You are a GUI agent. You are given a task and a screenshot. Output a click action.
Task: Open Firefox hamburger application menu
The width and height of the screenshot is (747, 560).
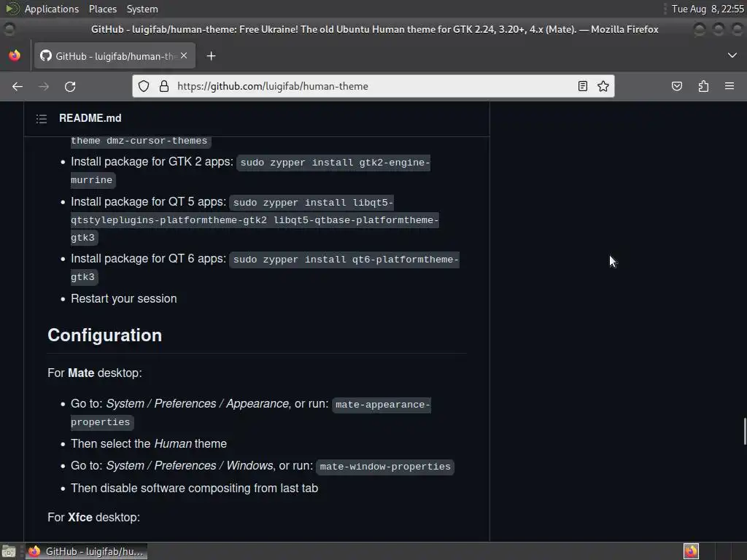pos(729,86)
